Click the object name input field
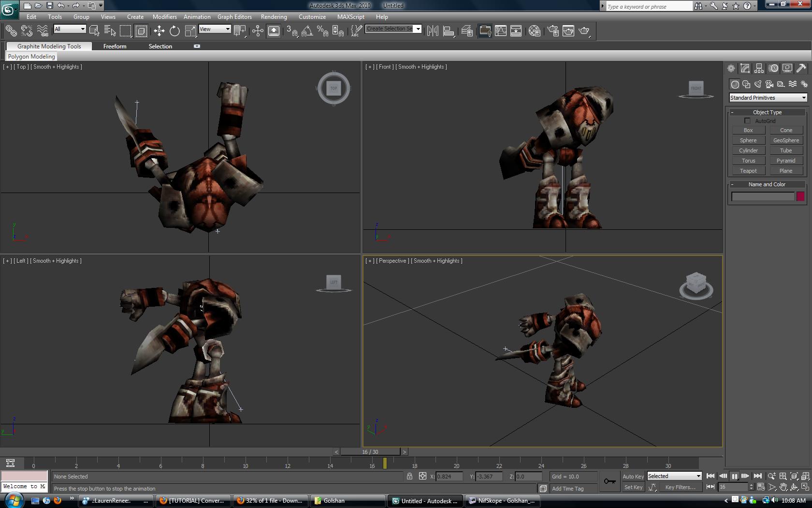 pyautogui.click(x=763, y=196)
